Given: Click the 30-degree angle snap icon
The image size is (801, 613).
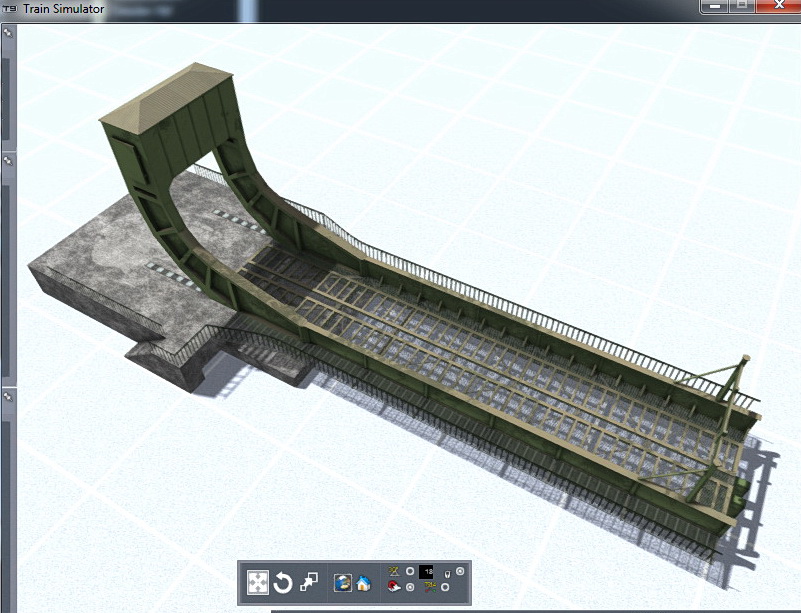Looking at the screenshot, I should click(x=393, y=571).
